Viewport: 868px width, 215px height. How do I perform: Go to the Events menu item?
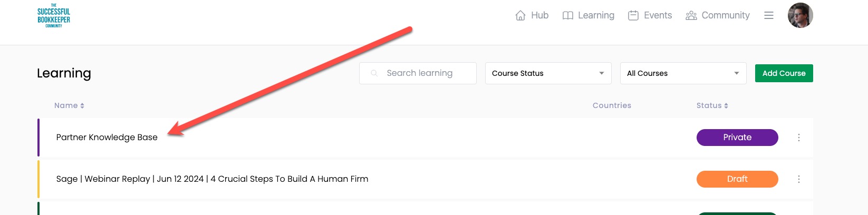[x=658, y=15]
